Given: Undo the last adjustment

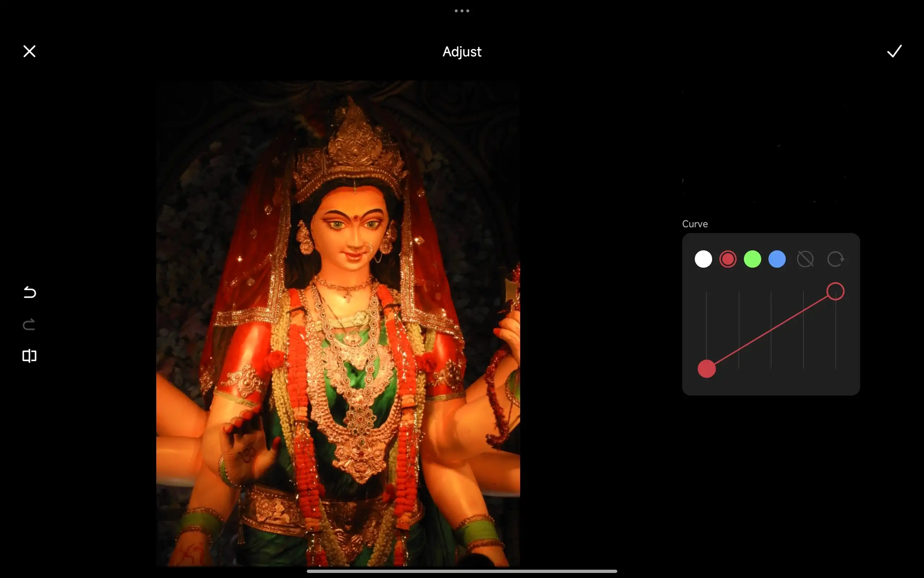Looking at the screenshot, I should pos(29,293).
